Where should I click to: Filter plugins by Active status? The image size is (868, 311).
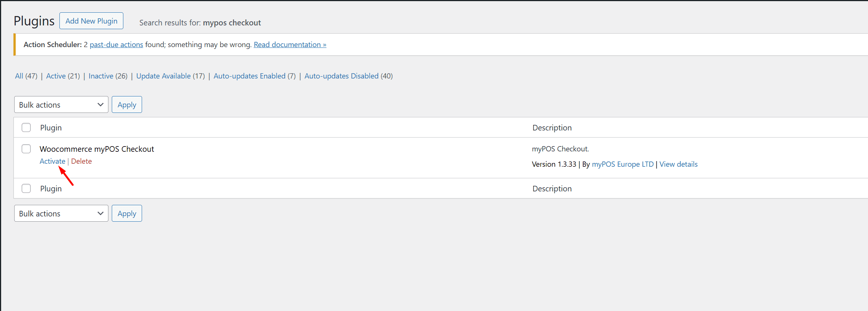pyautogui.click(x=55, y=76)
